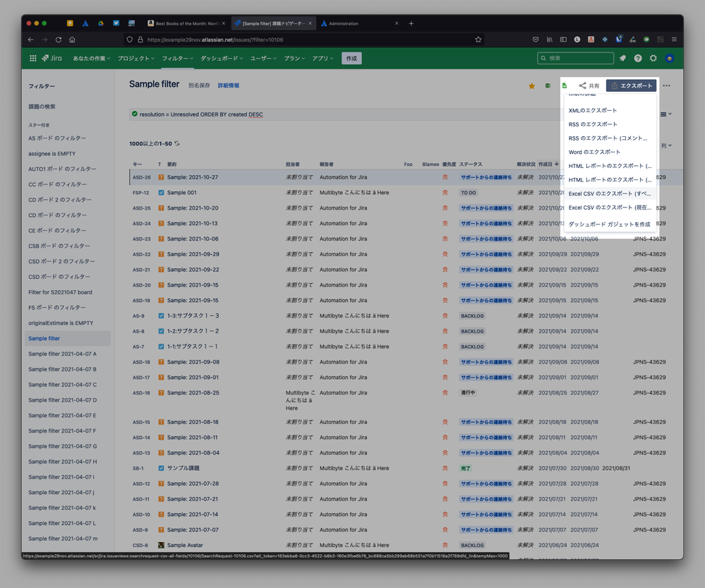Choose Excel CSV export current fields

[610, 208]
